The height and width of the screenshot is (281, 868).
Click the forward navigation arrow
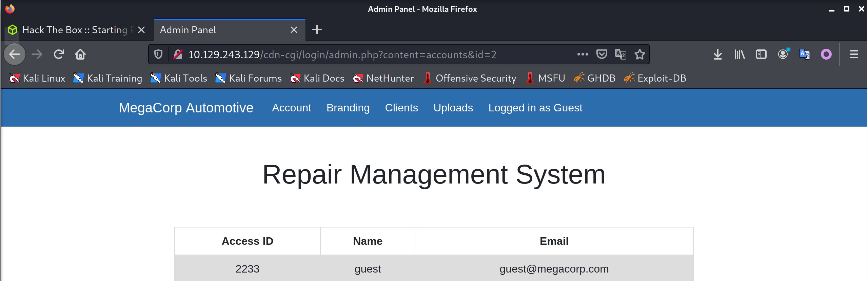pyautogui.click(x=37, y=54)
